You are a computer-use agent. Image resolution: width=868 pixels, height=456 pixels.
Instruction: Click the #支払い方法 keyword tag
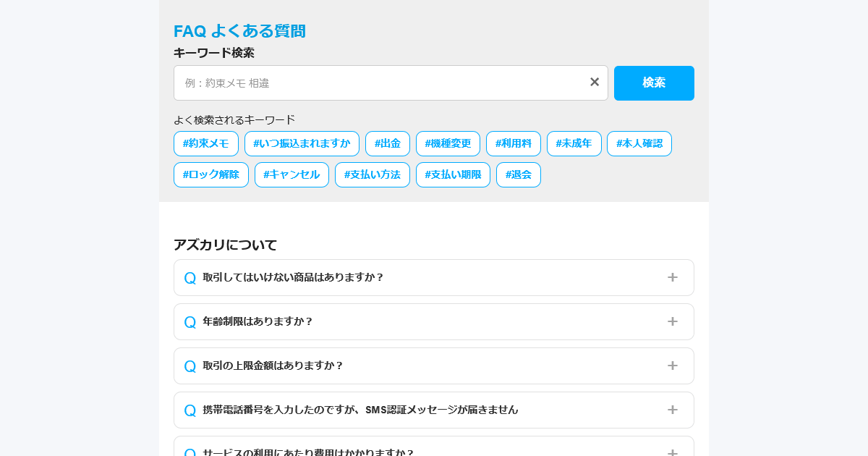[x=373, y=174]
